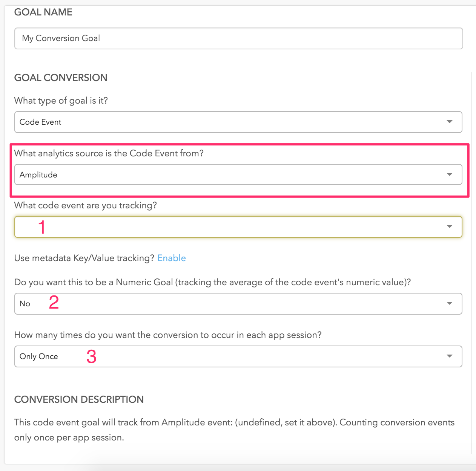
Task: Click the caret arrow in Numeric Goal 'No' field
Action: [449, 303]
